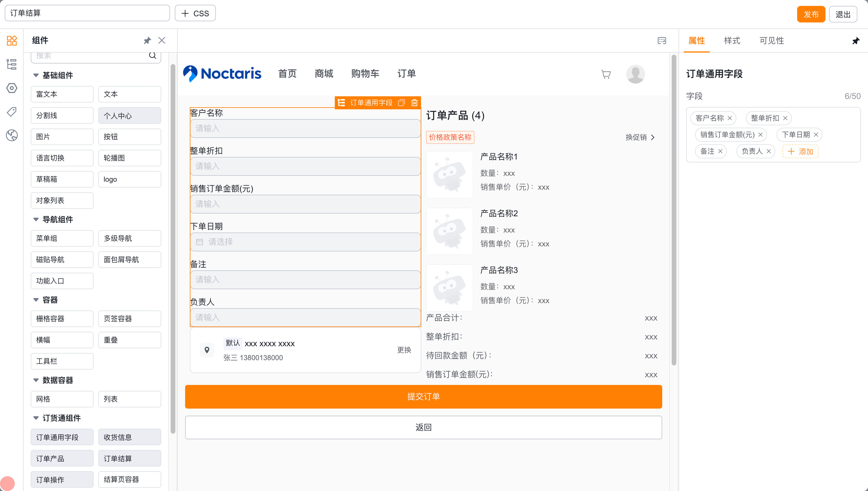
Task: Collapse the 订货通组件 section
Action: pos(36,418)
